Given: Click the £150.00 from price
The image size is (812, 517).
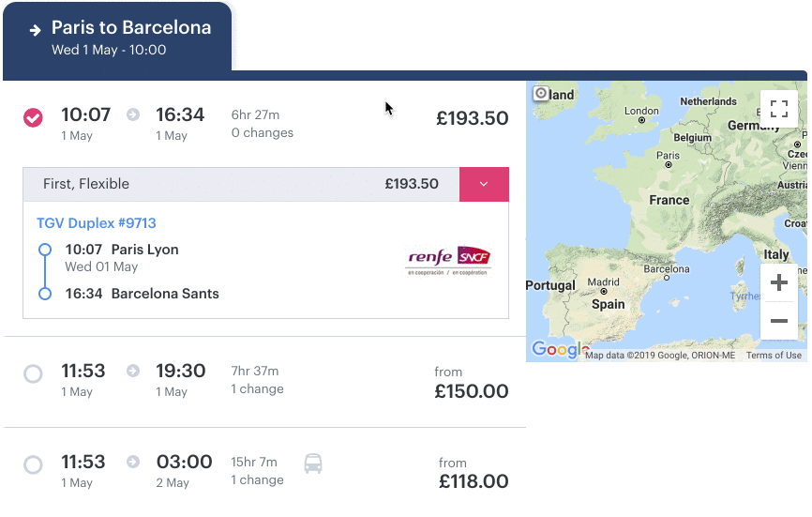Looking at the screenshot, I should point(471,391).
